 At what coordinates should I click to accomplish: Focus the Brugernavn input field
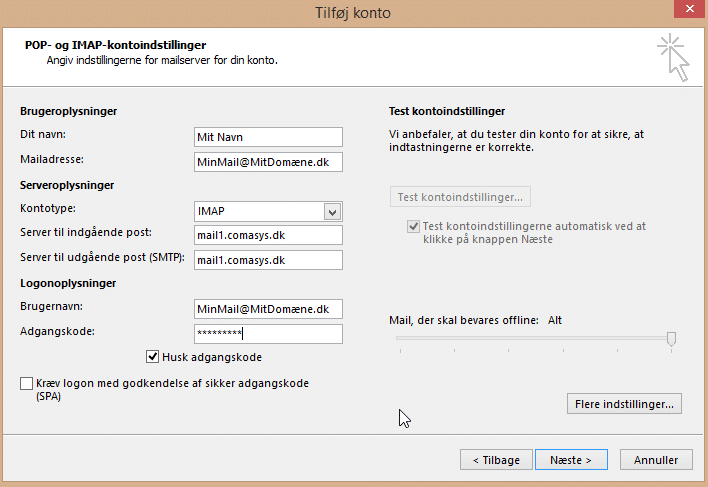point(268,309)
